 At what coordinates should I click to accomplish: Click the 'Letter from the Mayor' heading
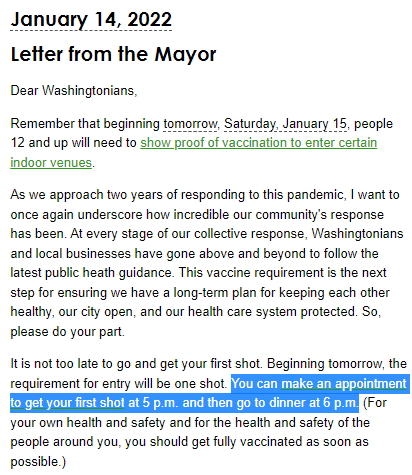click(113, 54)
